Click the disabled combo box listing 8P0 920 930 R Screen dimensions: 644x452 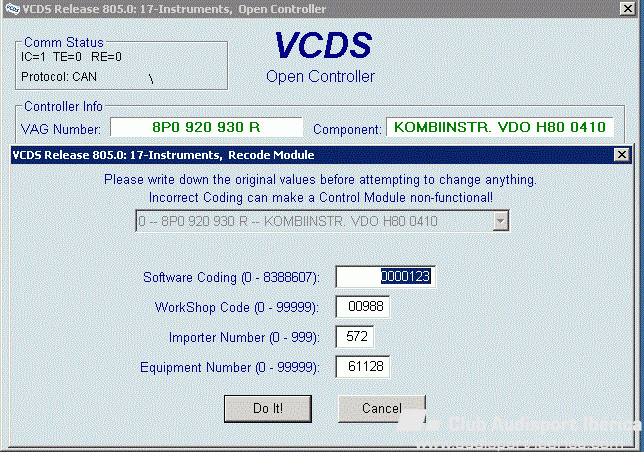coord(322,221)
